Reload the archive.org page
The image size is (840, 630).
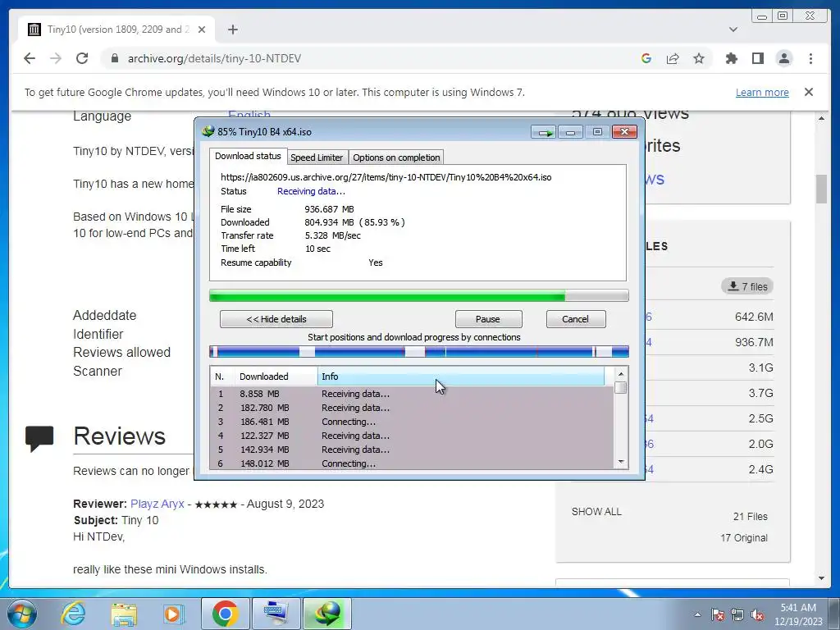click(82, 58)
